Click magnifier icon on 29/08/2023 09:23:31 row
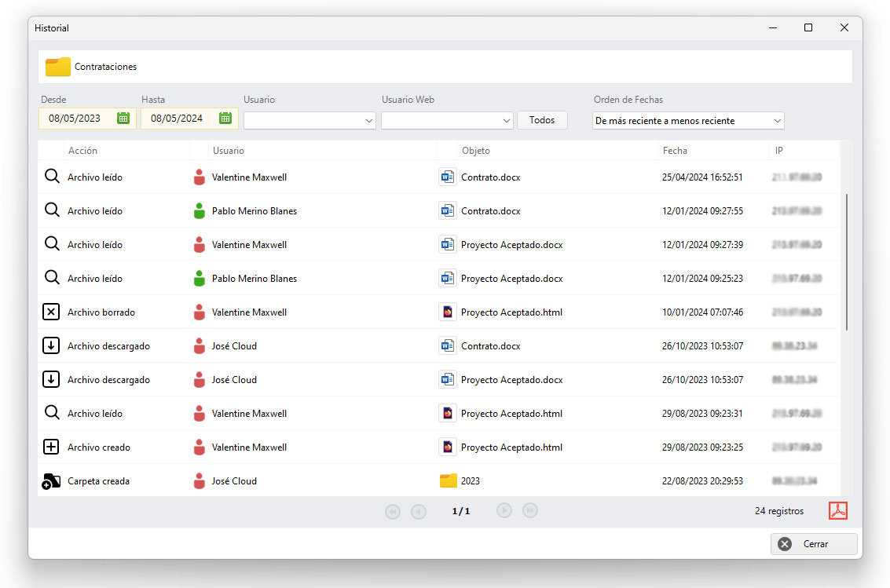 click(52, 413)
